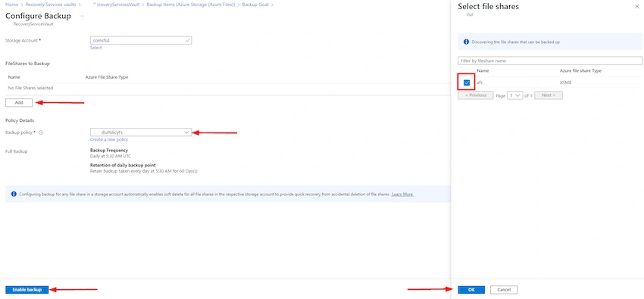
Task: Confirm selection with the OK button
Action: (x=471, y=290)
